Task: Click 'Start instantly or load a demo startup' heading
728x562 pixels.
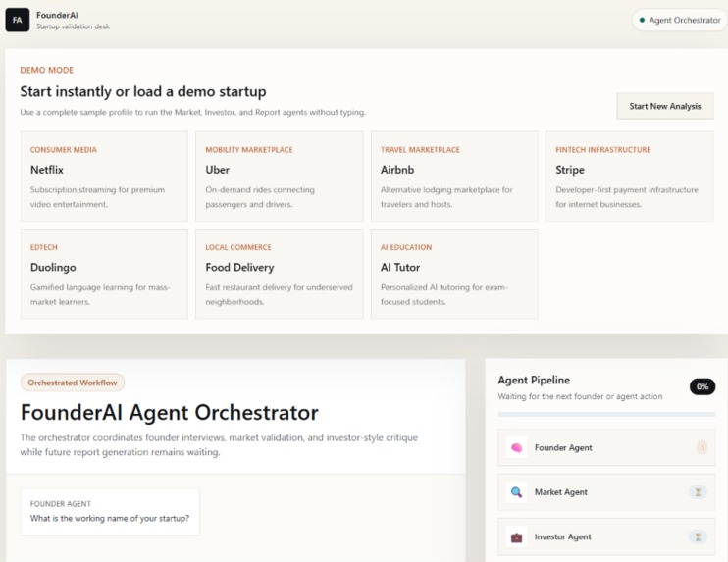Action: click(143, 91)
